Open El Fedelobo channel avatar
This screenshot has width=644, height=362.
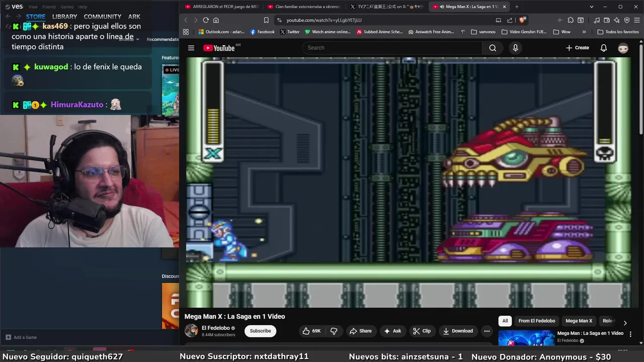(191, 330)
